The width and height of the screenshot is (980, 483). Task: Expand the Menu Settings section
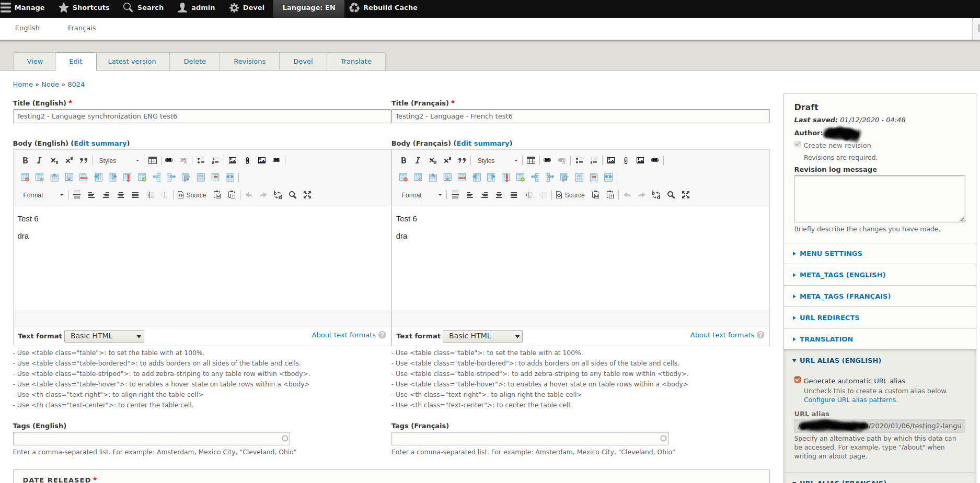(x=831, y=253)
